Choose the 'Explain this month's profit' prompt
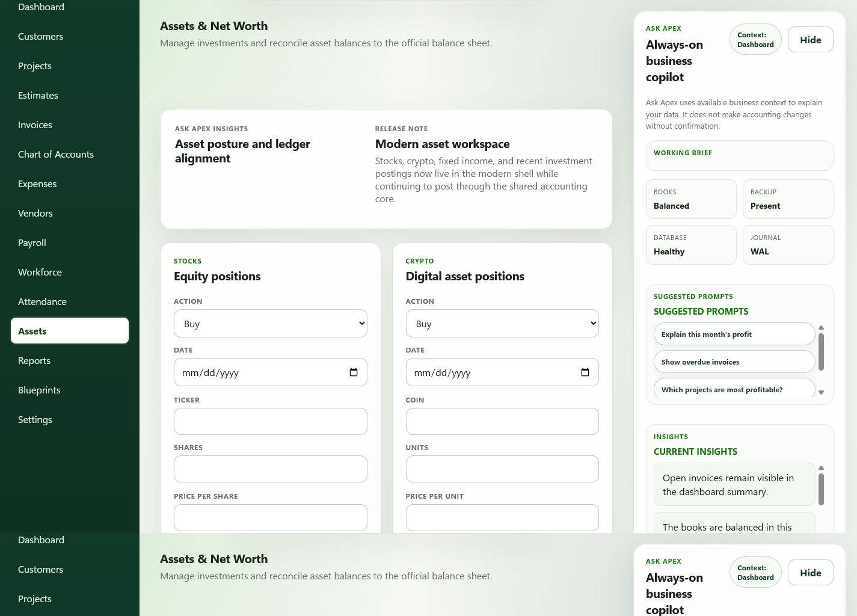Screen dimensions: 857x616 coord(734,334)
